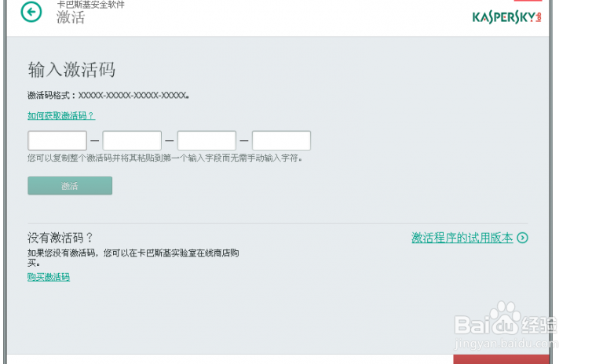The width and height of the screenshot is (592, 364).
Task: Open the 激活程序的试用版本 trial link
Action: point(462,238)
